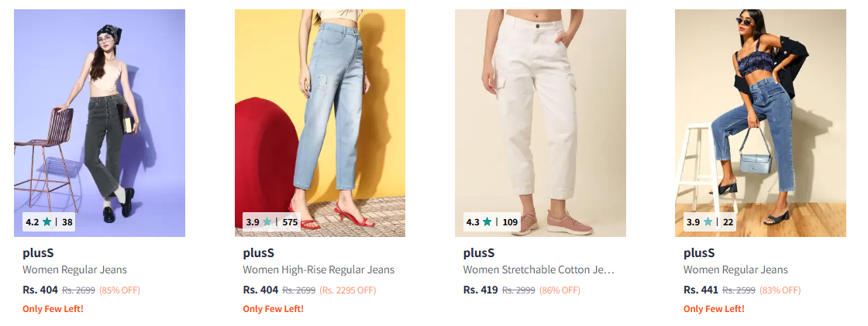Image resolution: width=868 pixels, height=326 pixels.
Task: Click plusS brand name on first product
Action: (39, 253)
